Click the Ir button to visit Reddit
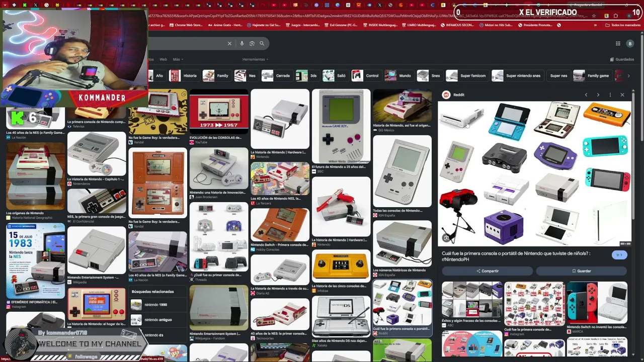Viewport: 644px width, 362px height. click(619, 255)
